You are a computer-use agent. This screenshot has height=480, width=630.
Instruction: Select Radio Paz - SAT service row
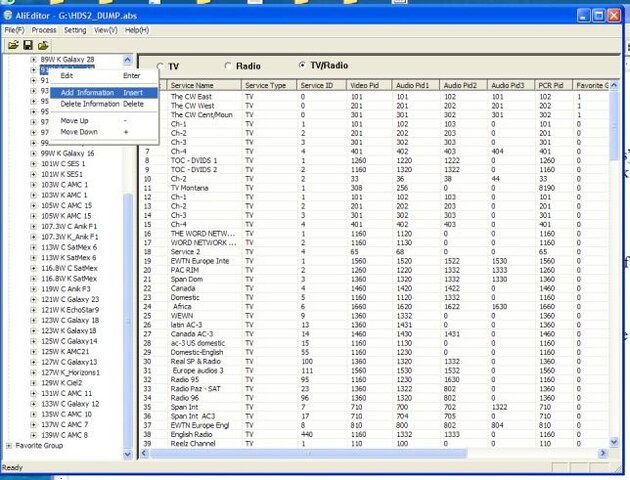click(374, 389)
